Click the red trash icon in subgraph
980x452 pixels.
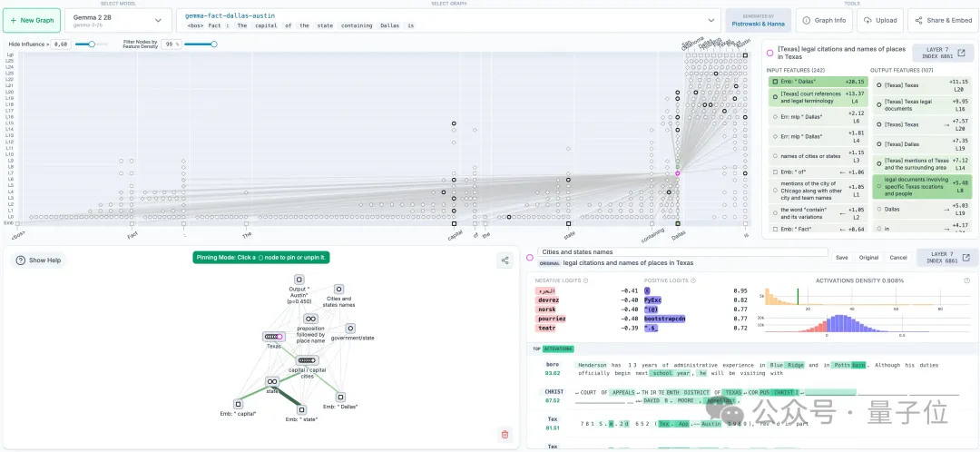[505, 435]
